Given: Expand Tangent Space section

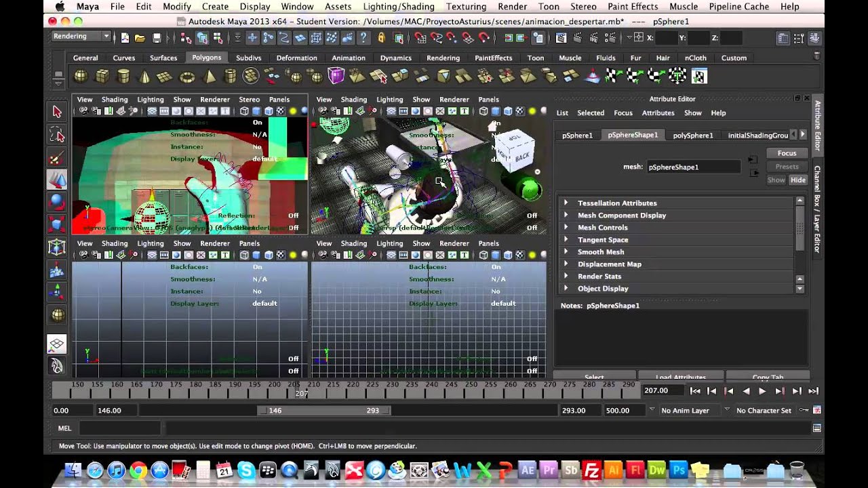Looking at the screenshot, I should tap(566, 239).
